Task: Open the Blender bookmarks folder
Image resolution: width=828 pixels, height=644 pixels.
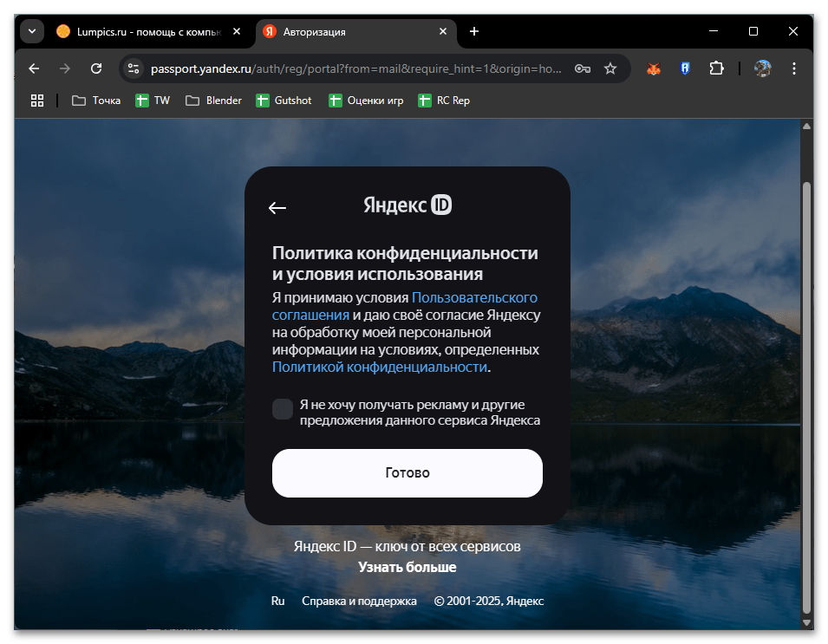Action: 213,101
